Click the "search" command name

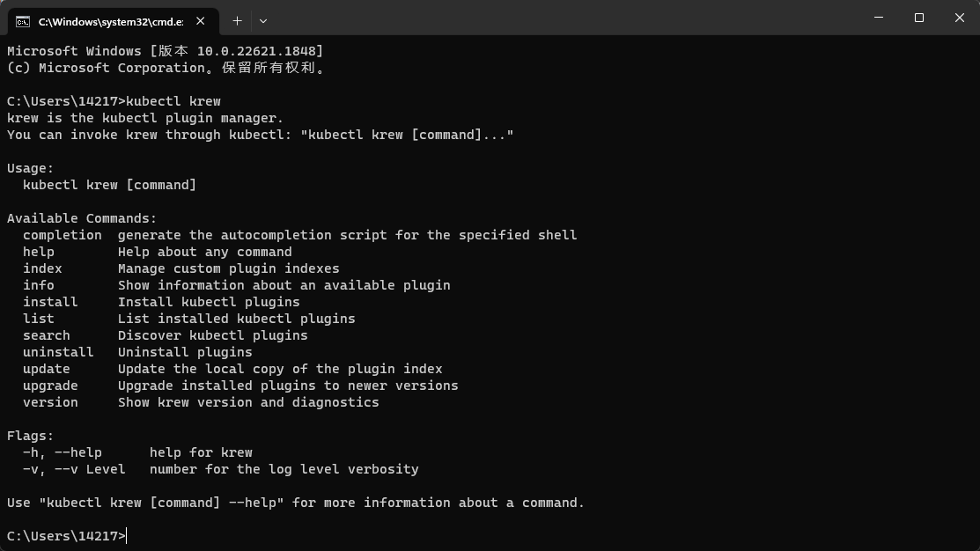pyautogui.click(x=47, y=335)
